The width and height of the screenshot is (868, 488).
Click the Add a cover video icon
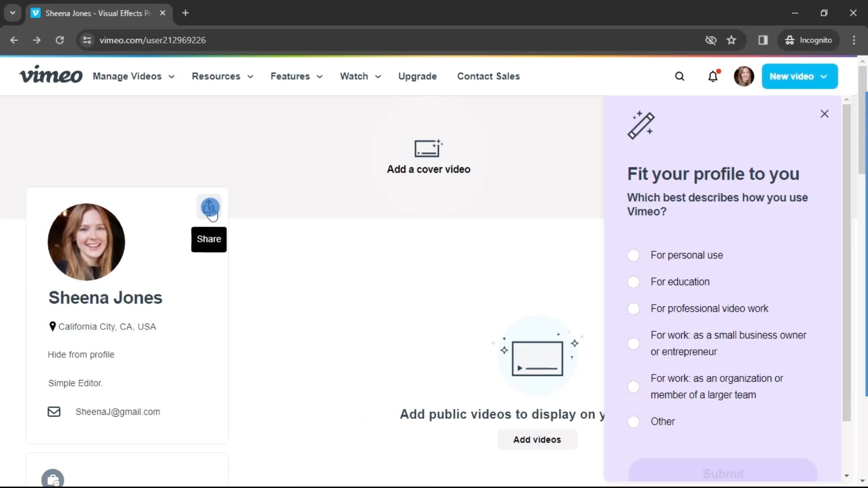[x=428, y=148]
